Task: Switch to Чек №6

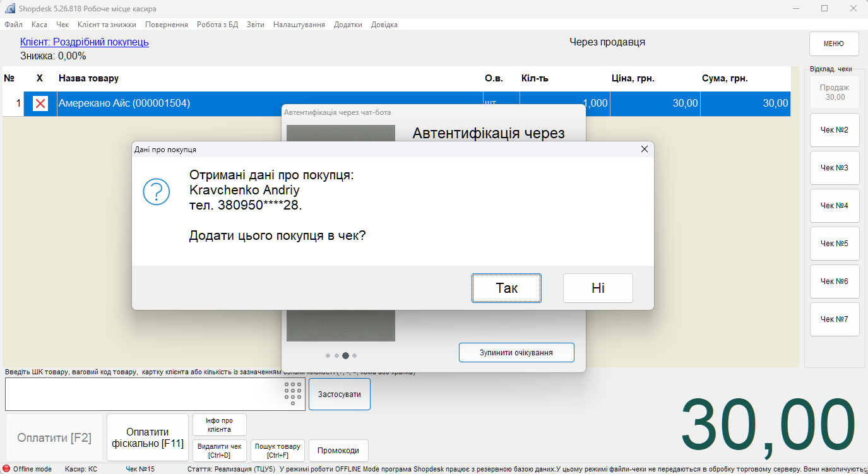Action: pos(835,281)
